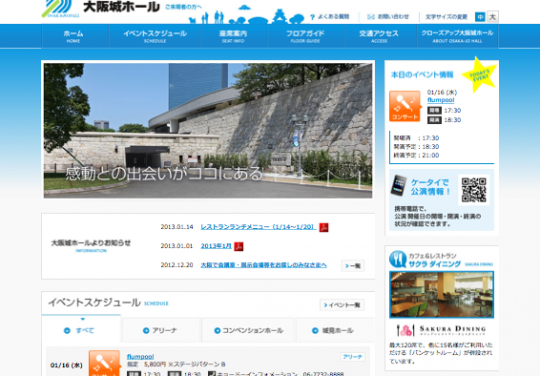540x376 pixels.
Task: Open the カフェ&レストラン サクラ ダイニング heading
Action: [x=434, y=260]
